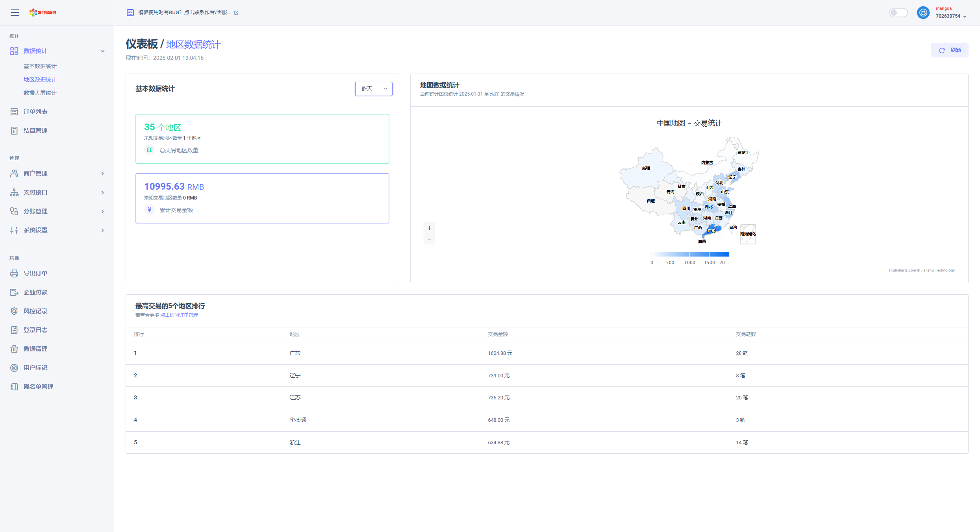
Task: Click the order list sidebar icon
Action: 14,112
